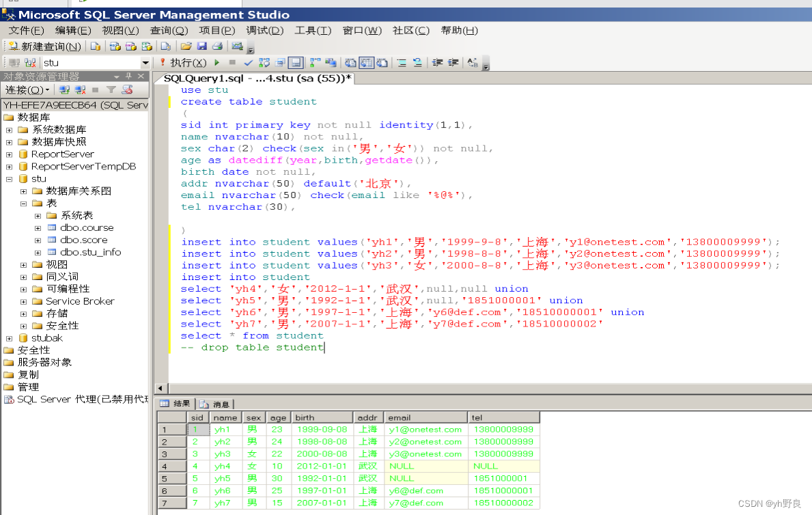Open the View (视图) menu
812x515 pixels.
120,31
